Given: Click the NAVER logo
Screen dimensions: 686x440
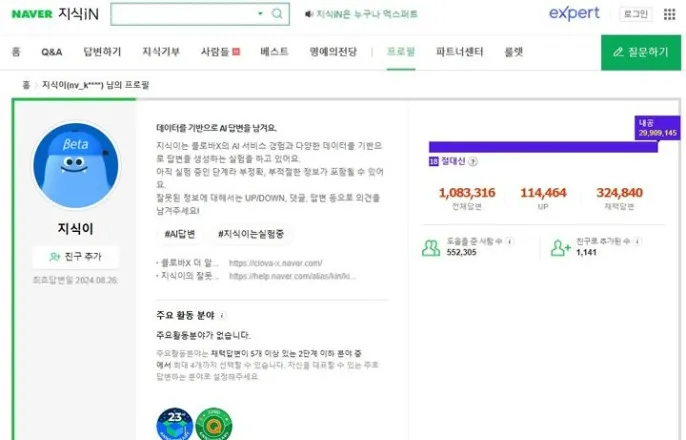Looking at the screenshot, I should (32, 14).
